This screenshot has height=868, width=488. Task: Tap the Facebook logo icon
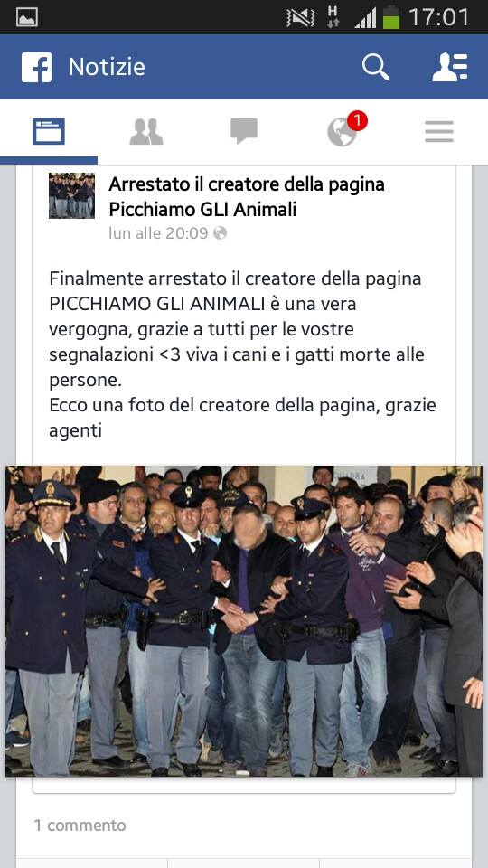(36, 68)
